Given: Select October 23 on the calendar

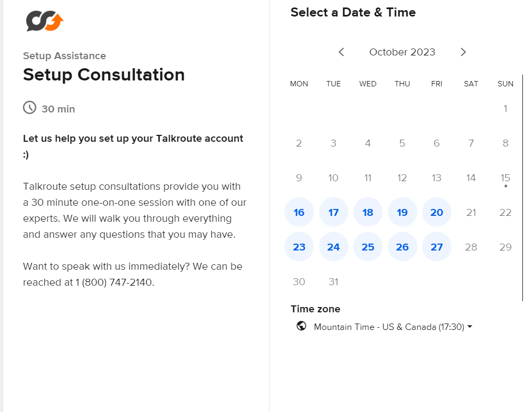Looking at the screenshot, I should point(299,247).
